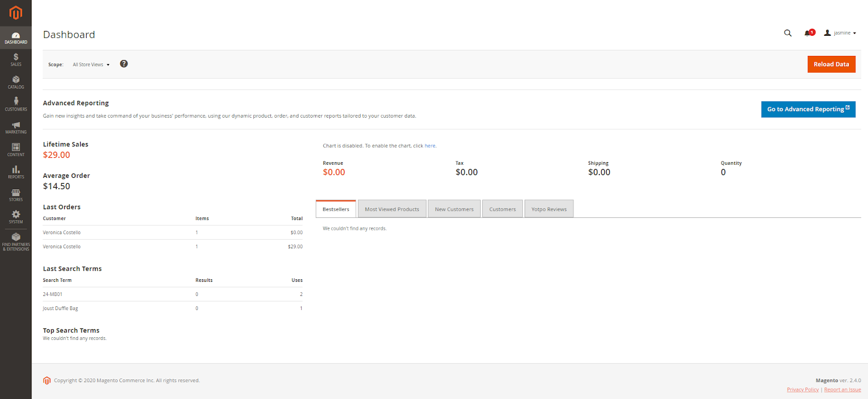Open the notifications bell

(808, 33)
